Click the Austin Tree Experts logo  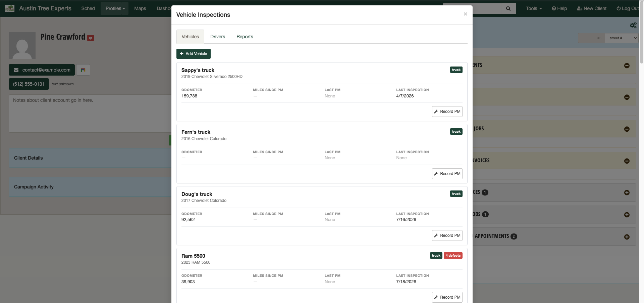(10, 8)
